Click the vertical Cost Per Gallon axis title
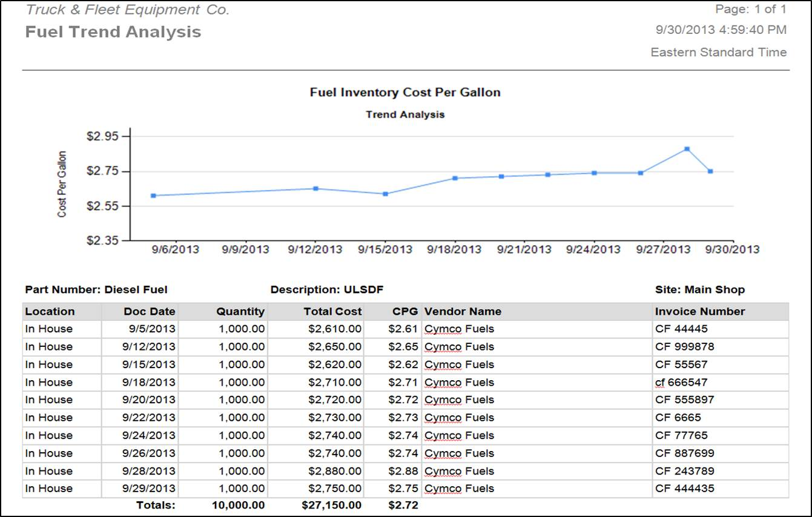This screenshot has width=812, height=517. (62, 184)
